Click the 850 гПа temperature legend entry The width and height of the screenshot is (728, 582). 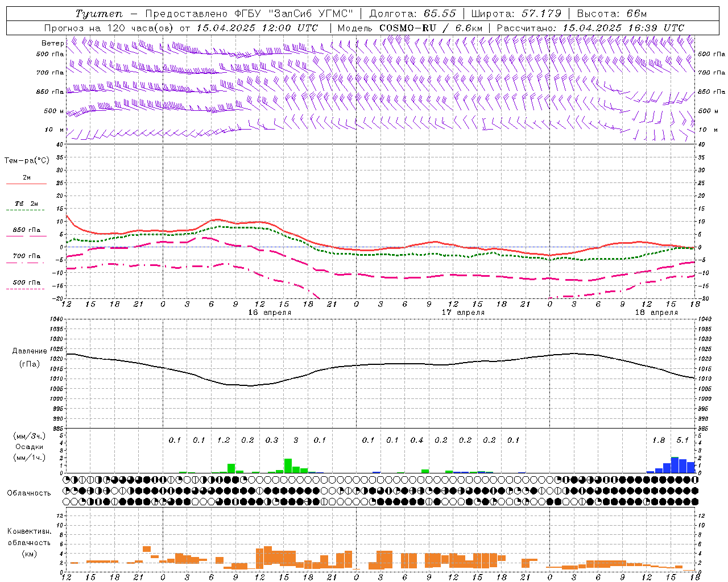point(26,230)
